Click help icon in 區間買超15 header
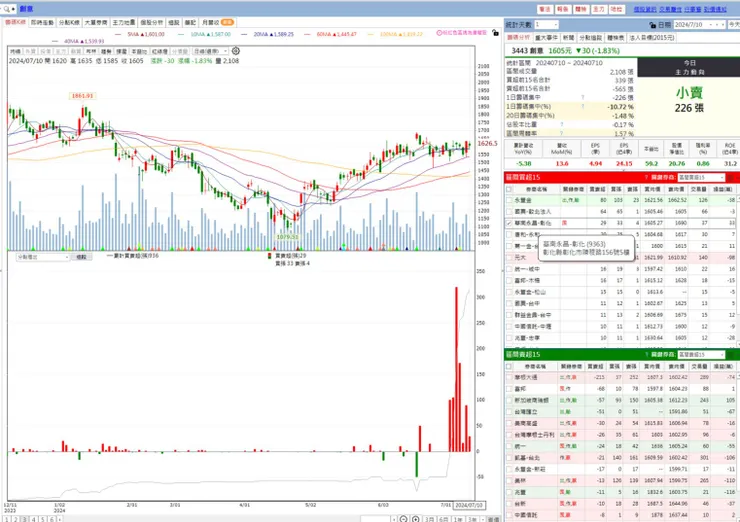This screenshot has height=522, width=740. (646, 177)
